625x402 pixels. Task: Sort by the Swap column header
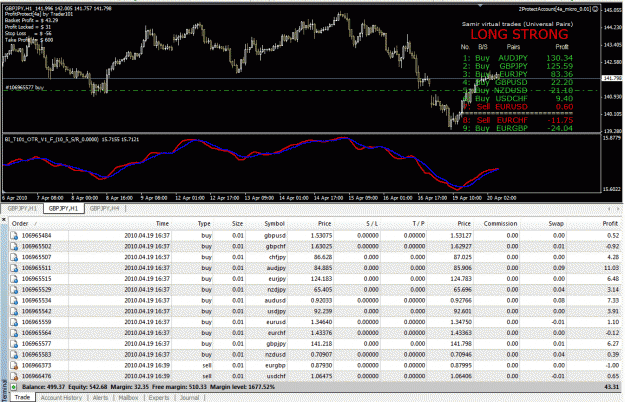[556, 224]
